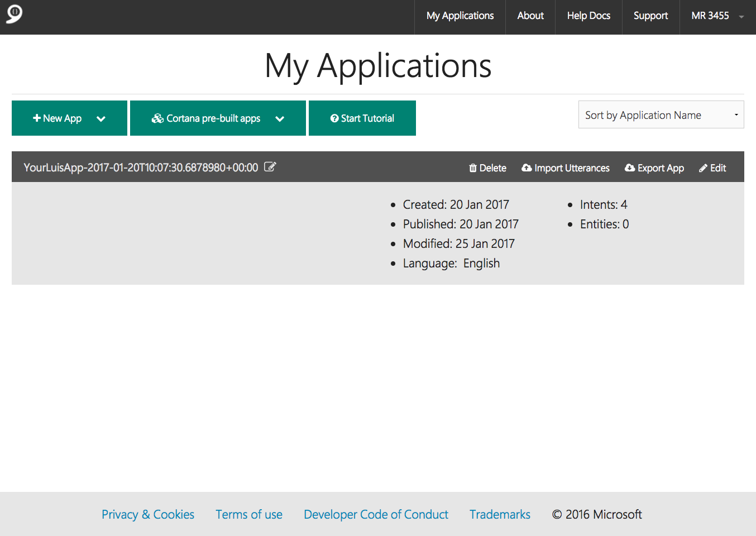Open the Support page from navbar
Viewport: 756px width, 536px height.
pyautogui.click(x=650, y=16)
